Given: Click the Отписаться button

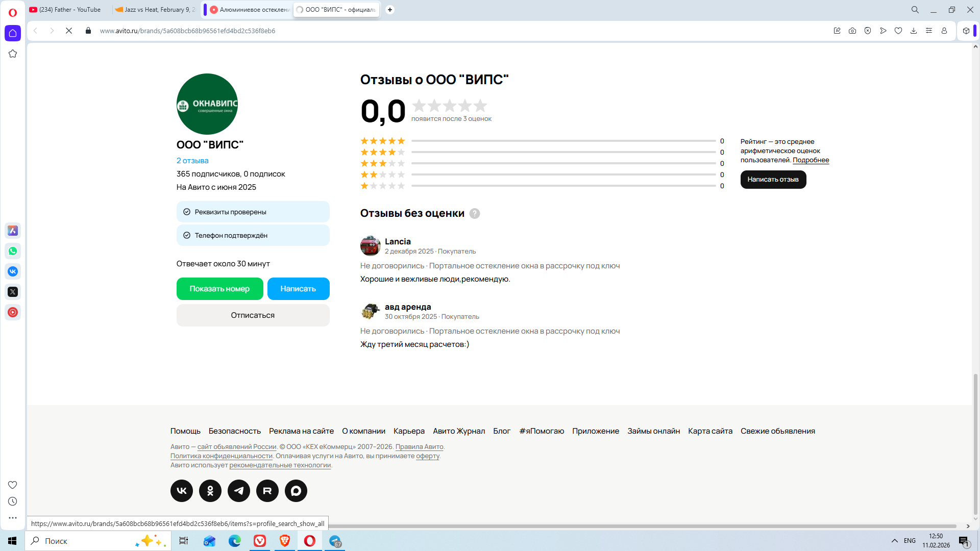Looking at the screenshot, I should [253, 315].
